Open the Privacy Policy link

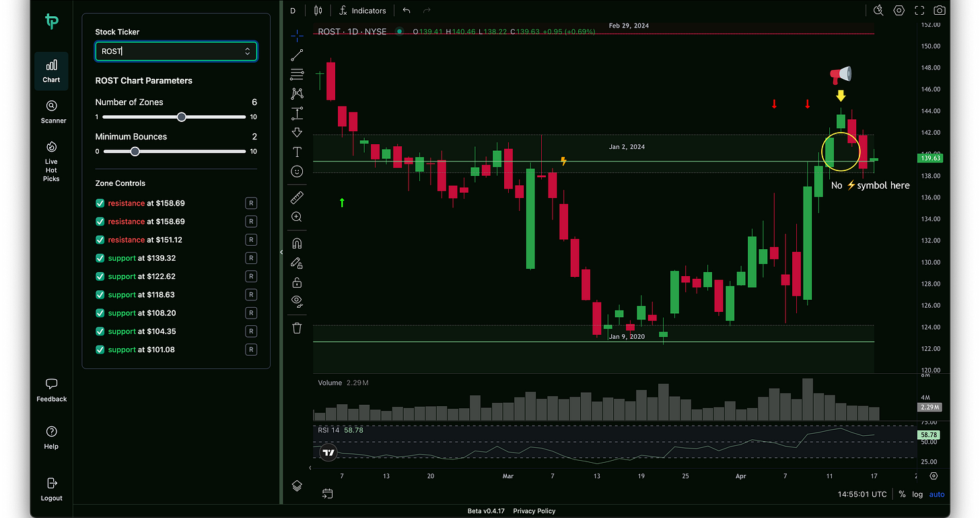(534, 511)
